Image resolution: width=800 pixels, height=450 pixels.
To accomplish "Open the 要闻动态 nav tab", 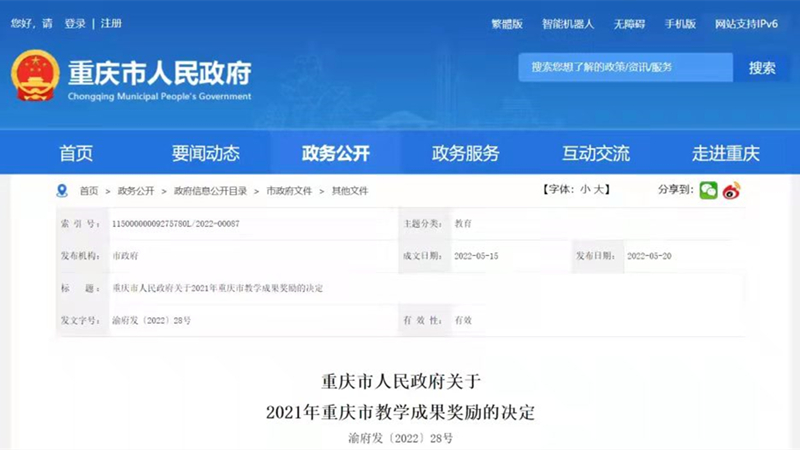I will click(206, 153).
